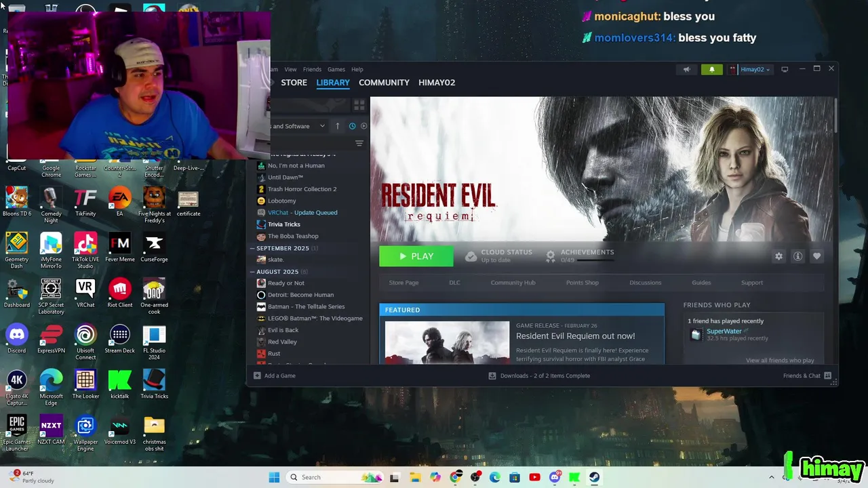Open Achievements for Resident Evil Requiem
Image resolution: width=868 pixels, height=488 pixels.
tap(580, 256)
